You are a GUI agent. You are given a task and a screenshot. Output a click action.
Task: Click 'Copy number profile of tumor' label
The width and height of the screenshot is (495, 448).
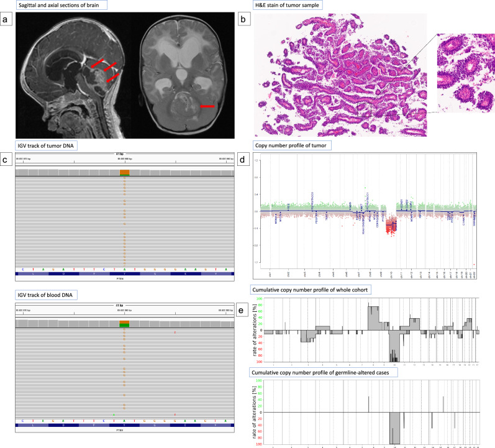point(292,145)
